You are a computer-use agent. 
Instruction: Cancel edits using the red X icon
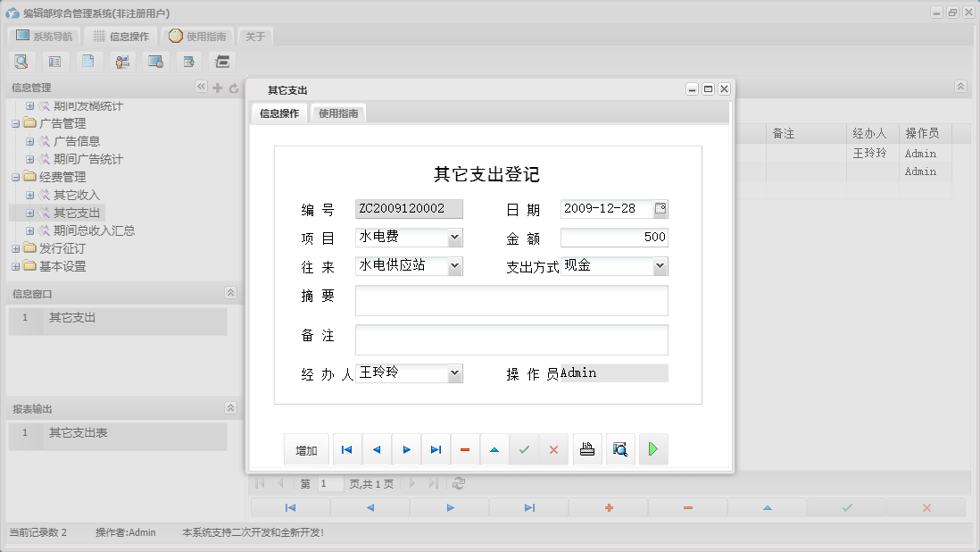(x=553, y=449)
